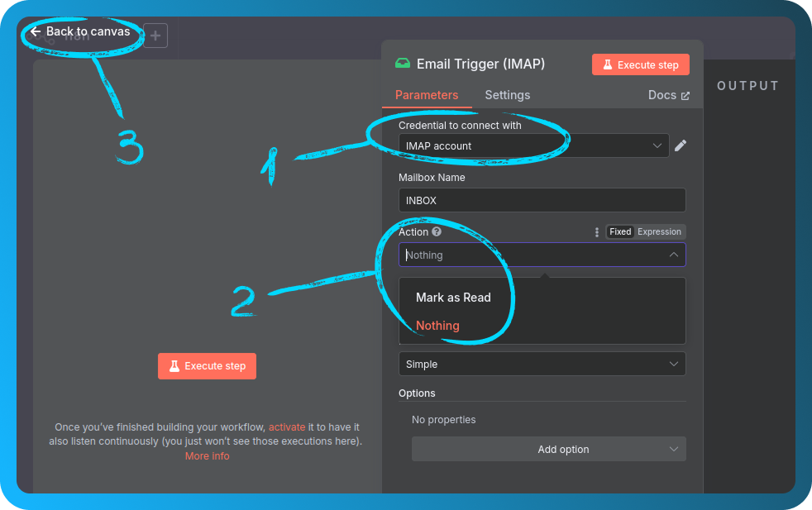Viewport: 812px width, 510px height.
Task: Click the Back to canvas arrow
Action: (36, 31)
